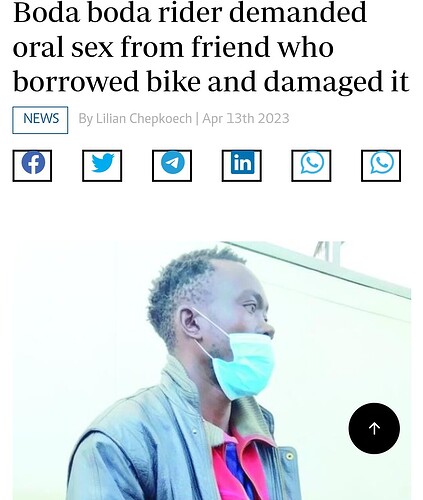Click the last WhatsApp share icon
This screenshot has height=500, width=423.
381,166
